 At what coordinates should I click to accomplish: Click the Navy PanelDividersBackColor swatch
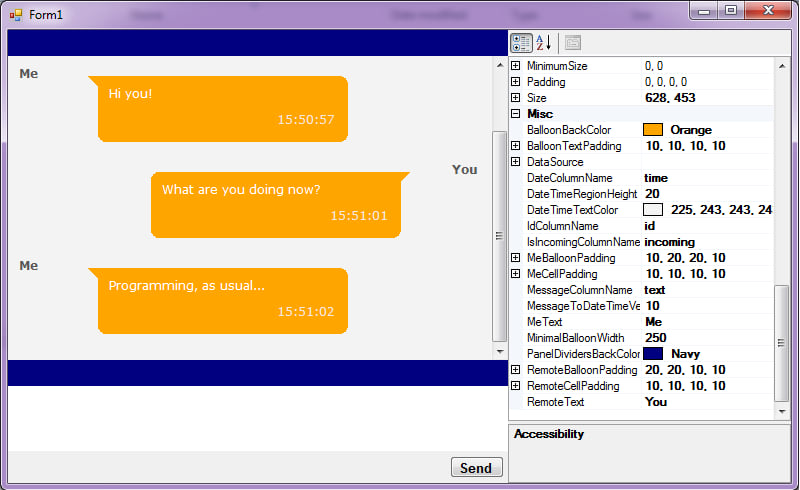[653, 354]
